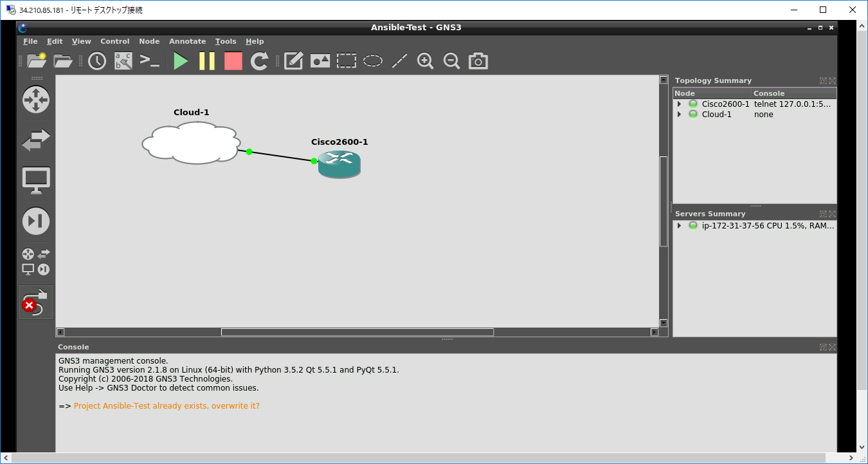Select the Cisco2600-1 router on the canvas
868x464 pixels.
click(x=339, y=164)
